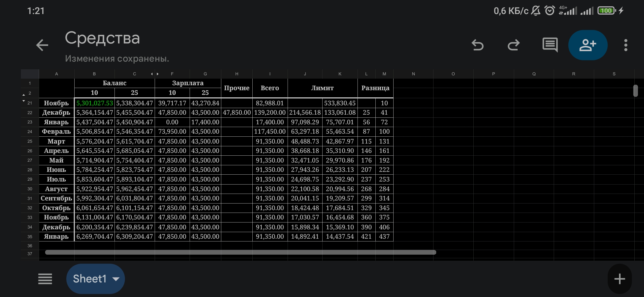This screenshot has height=297, width=644.
Task: Tap the select-all corner box
Action: tap(30, 74)
